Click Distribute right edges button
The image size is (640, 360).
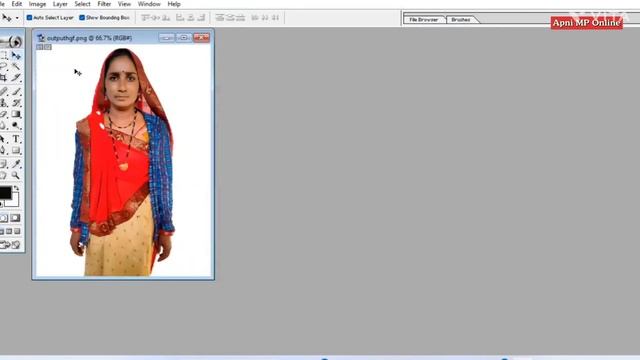pos(276,18)
